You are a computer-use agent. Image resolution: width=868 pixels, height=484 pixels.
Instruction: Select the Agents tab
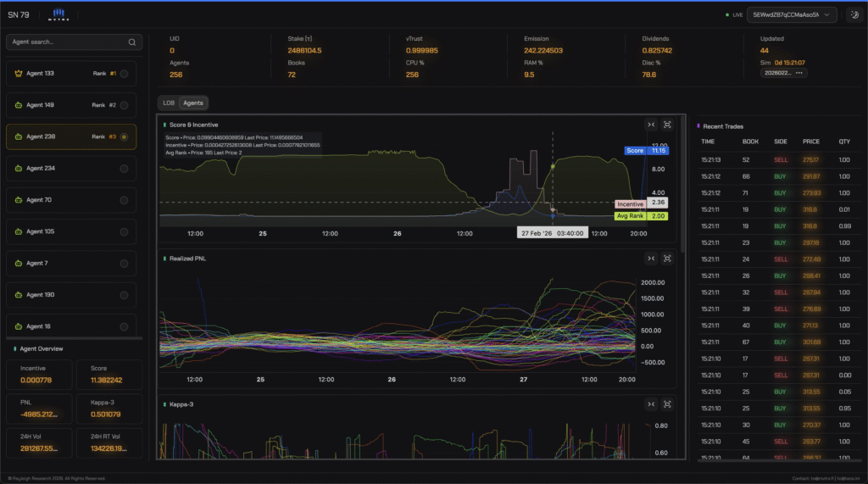click(193, 103)
